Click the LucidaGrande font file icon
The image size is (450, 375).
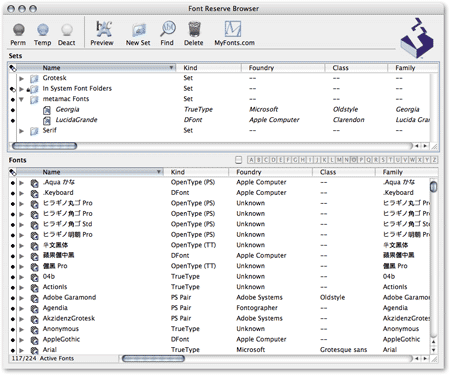47,120
